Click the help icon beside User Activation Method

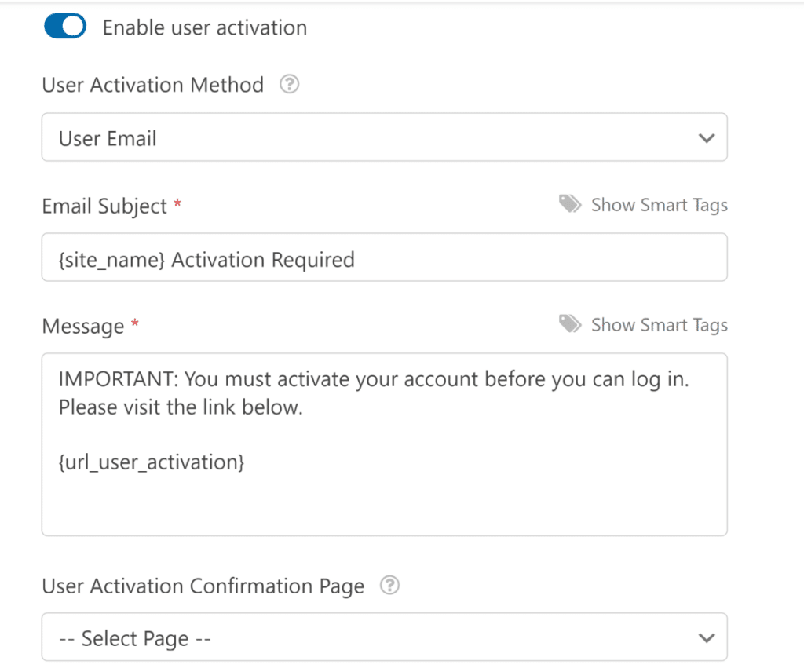[289, 84]
